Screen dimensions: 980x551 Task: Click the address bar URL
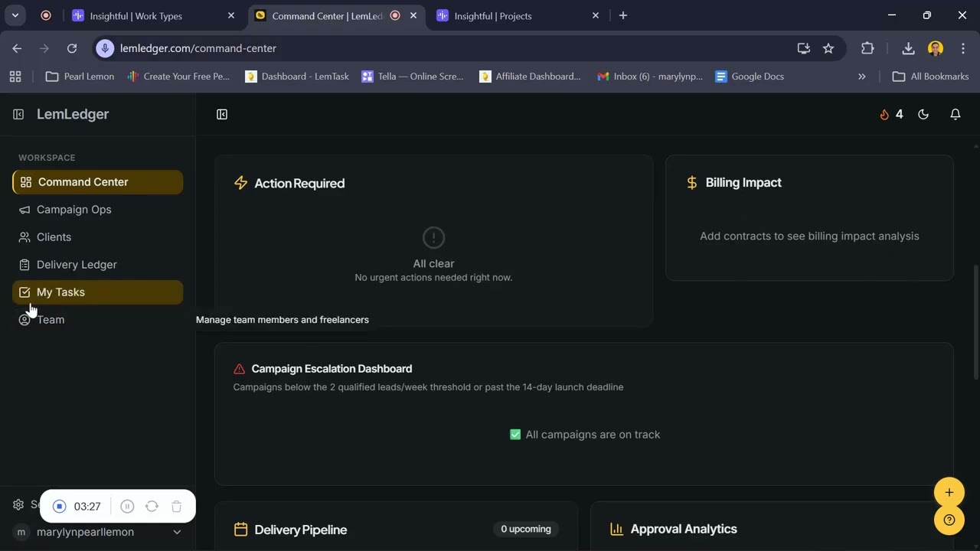pyautogui.click(x=198, y=48)
